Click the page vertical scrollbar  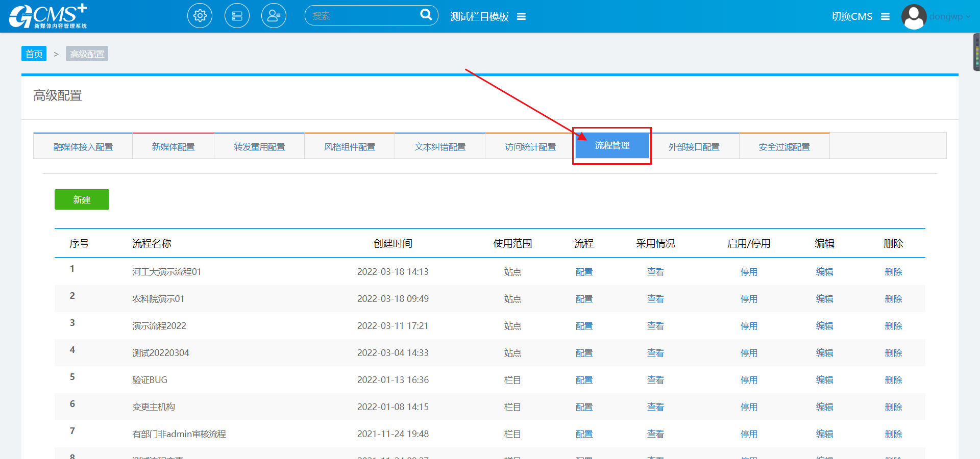[x=976, y=52]
